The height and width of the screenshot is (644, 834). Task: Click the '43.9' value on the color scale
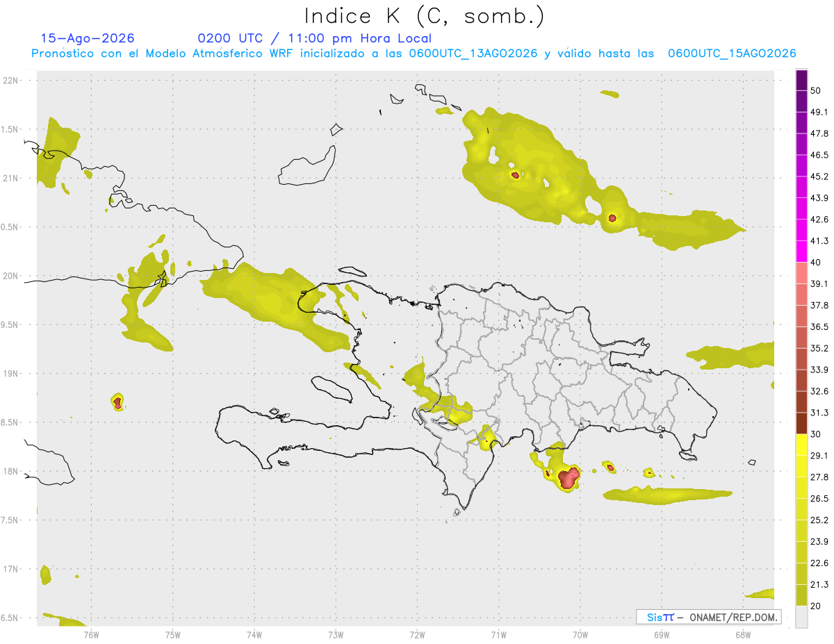click(x=819, y=198)
